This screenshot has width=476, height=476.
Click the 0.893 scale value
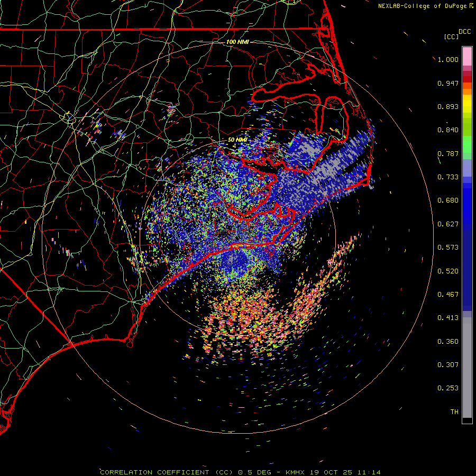click(448, 106)
